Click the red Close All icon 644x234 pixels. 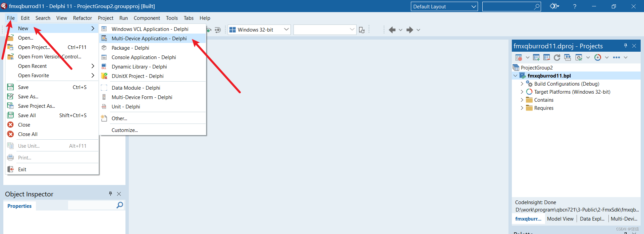point(11,134)
